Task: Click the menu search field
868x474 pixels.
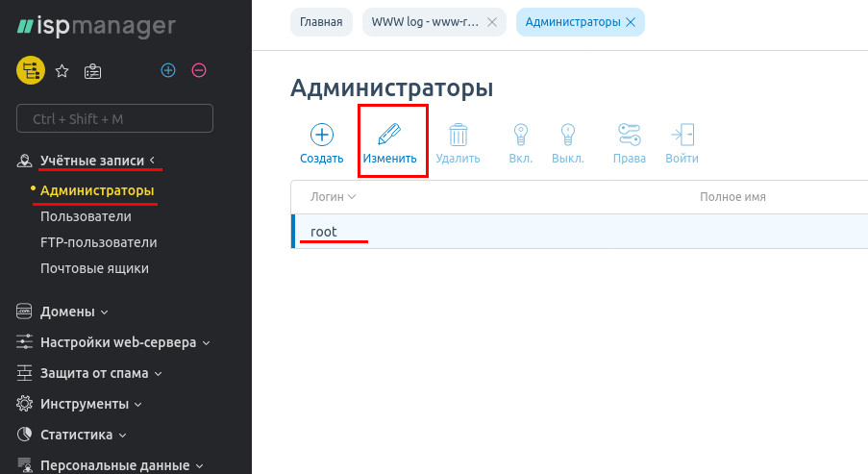Action: (115, 119)
